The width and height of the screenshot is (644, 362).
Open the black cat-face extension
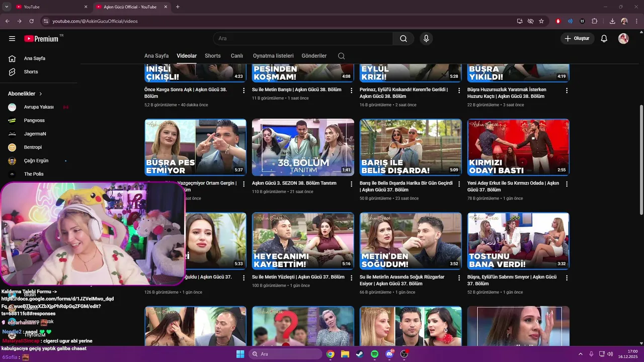(x=582, y=21)
